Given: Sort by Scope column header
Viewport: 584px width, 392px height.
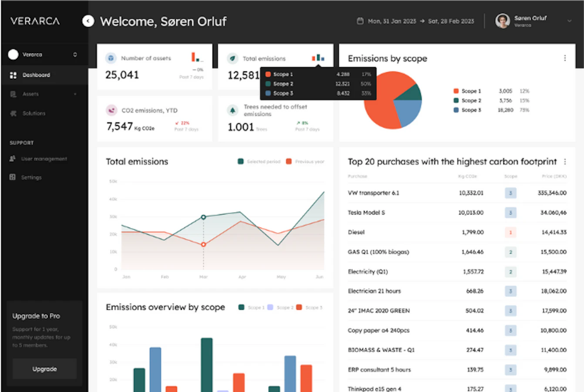Looking at the screenshot, I should click(510, 176).
